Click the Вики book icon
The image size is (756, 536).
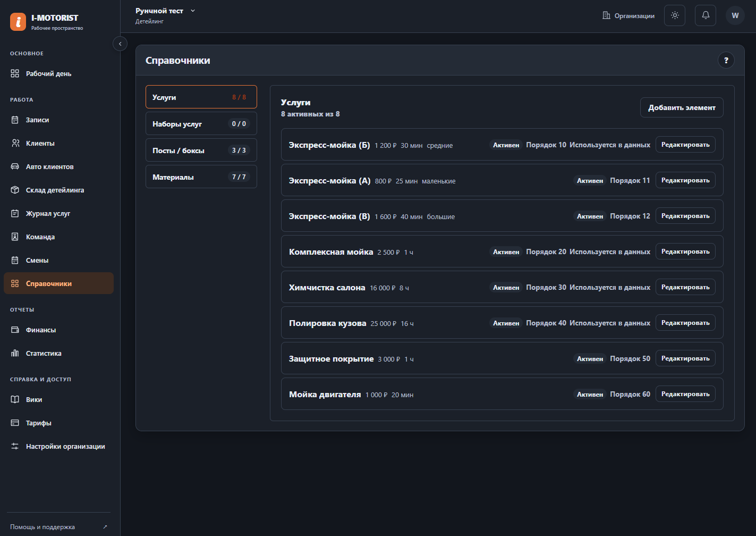(15, 399)
